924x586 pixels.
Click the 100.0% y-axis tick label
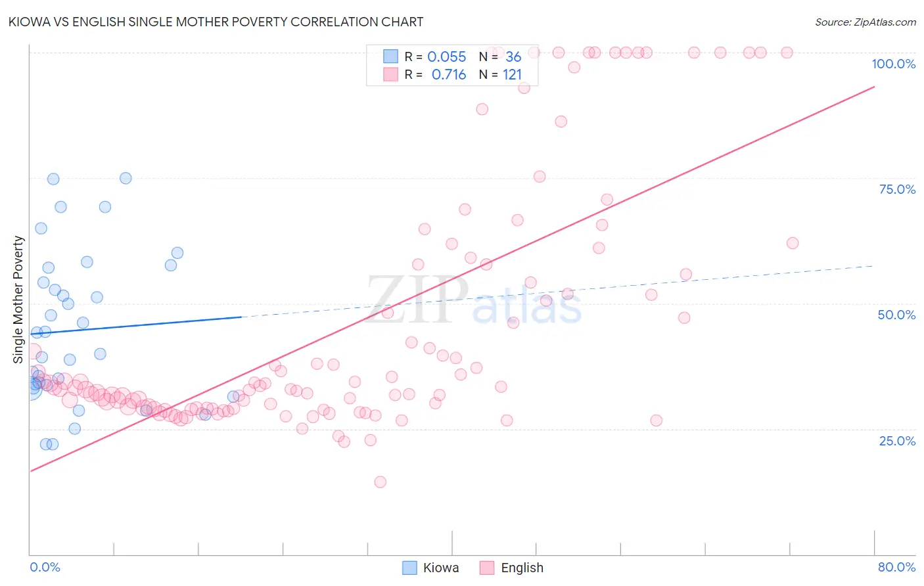(893, 64)
